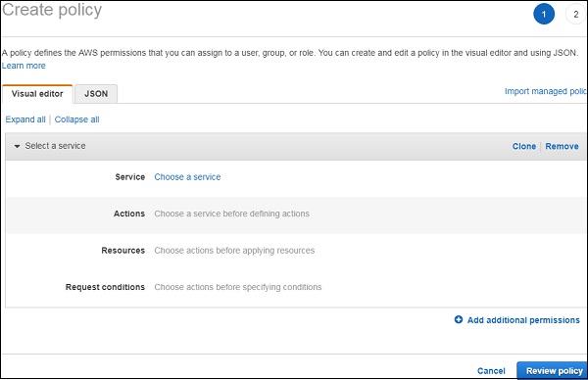Screen dimensions: 588x380
Task: Click 'Choose a service before defining actions' text
Action: [x=231, y=214]
